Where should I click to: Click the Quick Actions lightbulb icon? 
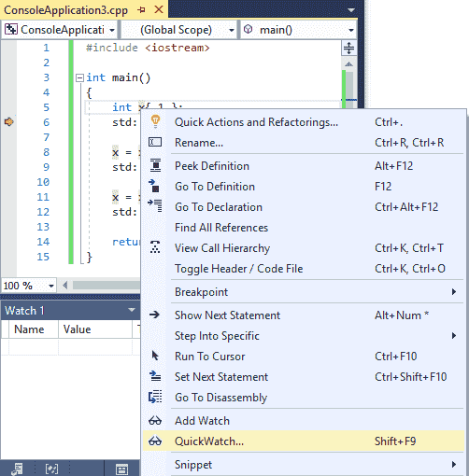click(155, 121)
